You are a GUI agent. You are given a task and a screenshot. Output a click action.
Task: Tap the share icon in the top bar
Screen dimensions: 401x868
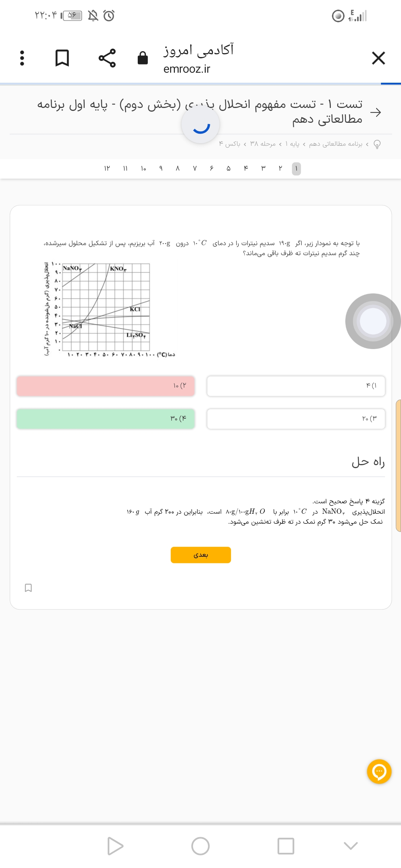107,58
